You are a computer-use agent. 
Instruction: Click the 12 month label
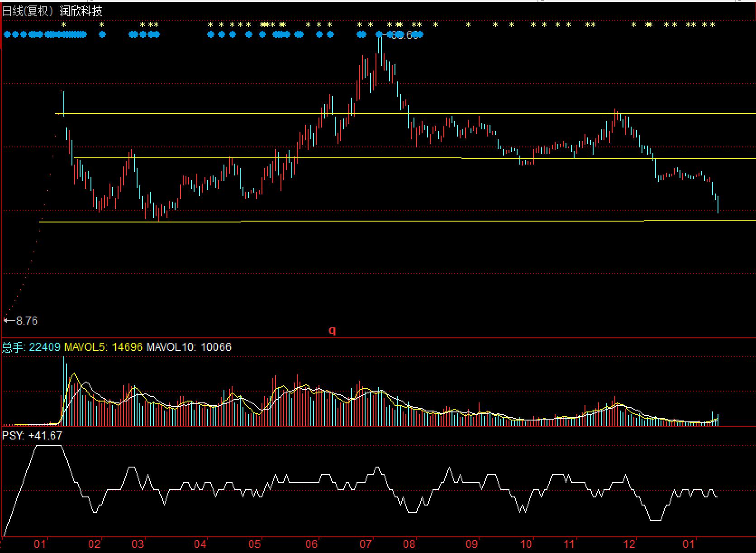point(630,544)
